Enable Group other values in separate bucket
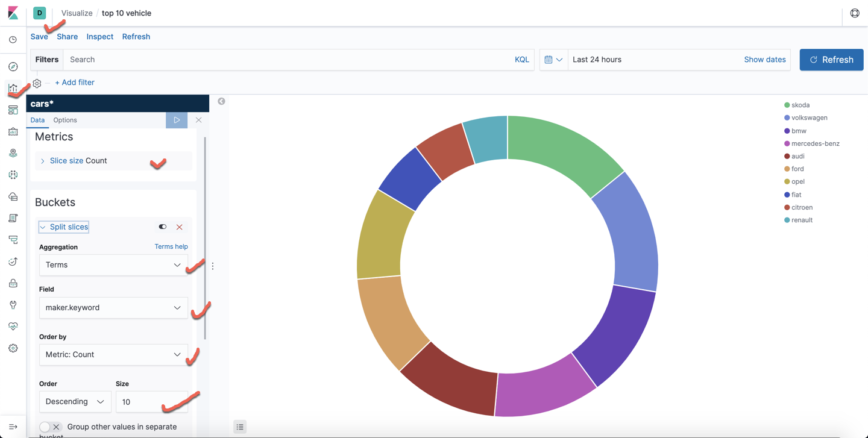 point(47,427)
